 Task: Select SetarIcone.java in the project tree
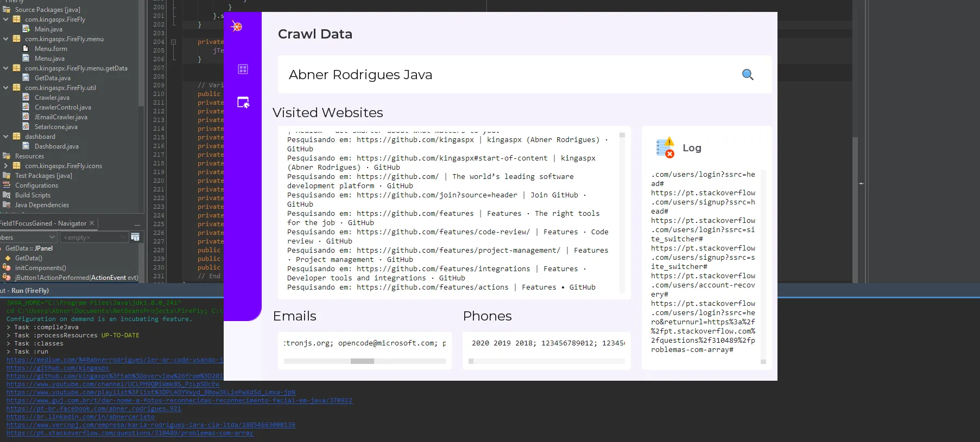click(56, 126)
